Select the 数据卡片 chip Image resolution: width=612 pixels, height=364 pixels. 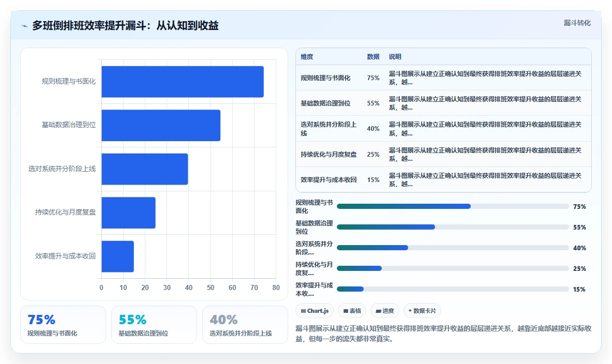tap(422, 311)
